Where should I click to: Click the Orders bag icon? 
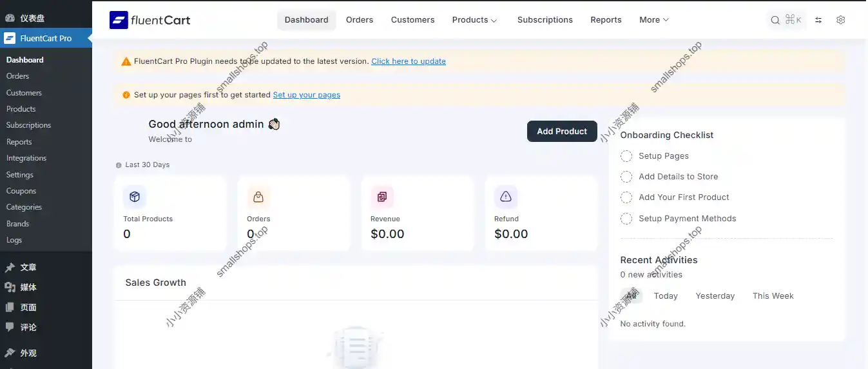(258, 197)
